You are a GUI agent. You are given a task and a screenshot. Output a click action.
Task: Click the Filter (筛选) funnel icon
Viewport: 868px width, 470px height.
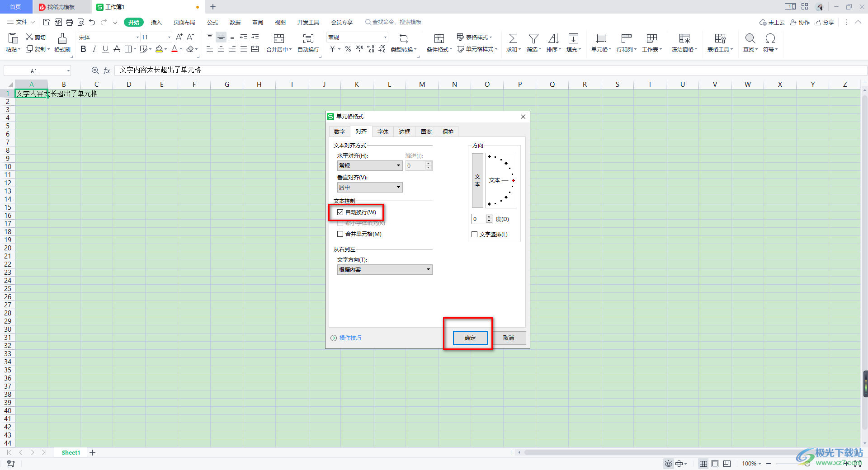(x=533, y=38)
